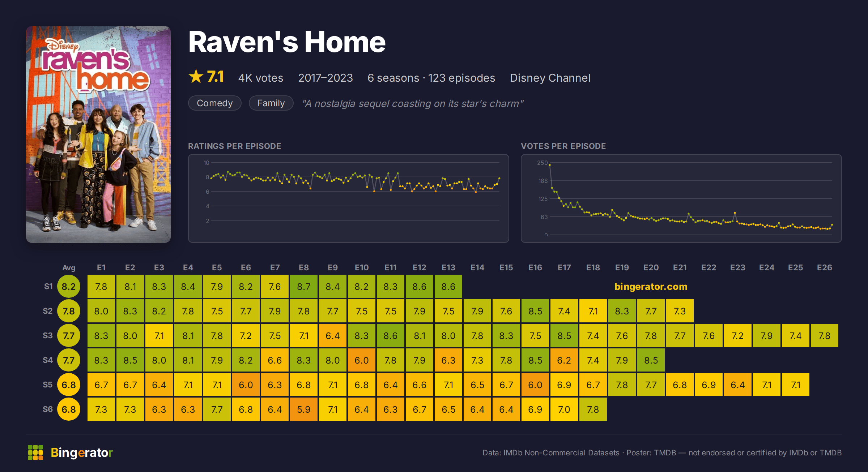This screenshot has height=472, width=868.
Task: Open the bingerator.com link
Action: [651, 287]
